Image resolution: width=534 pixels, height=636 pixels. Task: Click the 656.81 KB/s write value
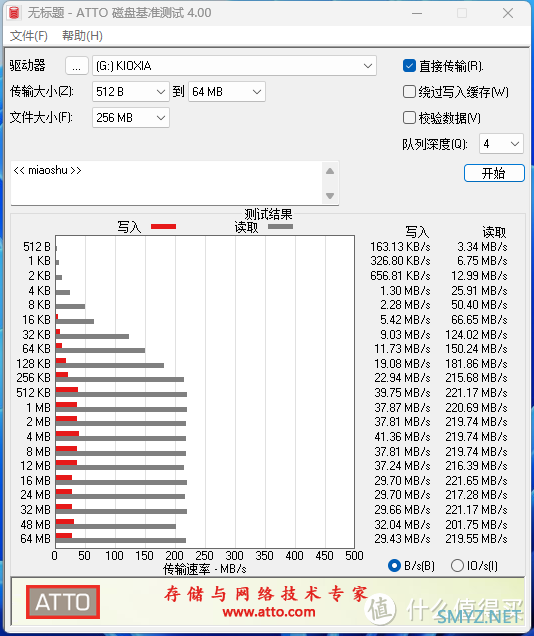[400, 276]
